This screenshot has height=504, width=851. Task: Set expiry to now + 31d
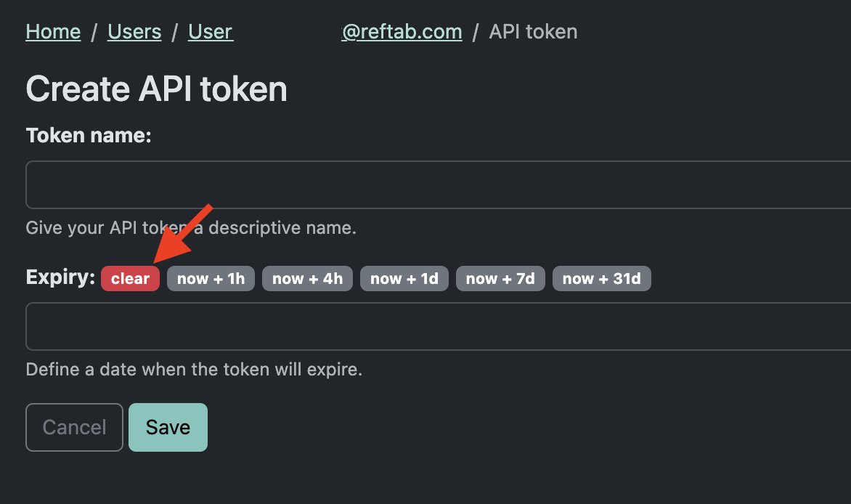pos(601,278)
